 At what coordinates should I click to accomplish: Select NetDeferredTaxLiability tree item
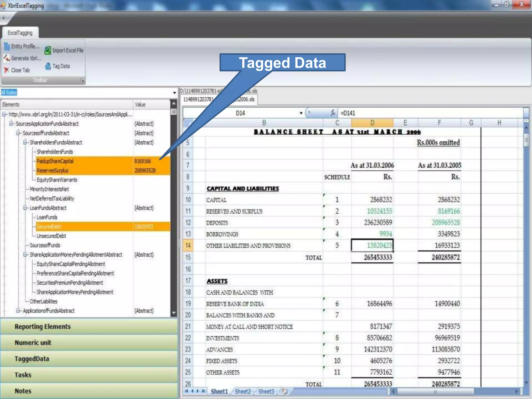point(52,198)
